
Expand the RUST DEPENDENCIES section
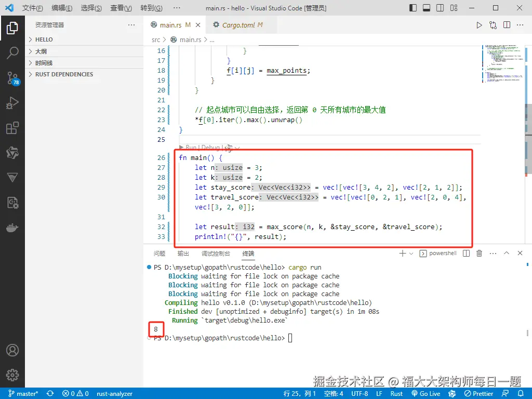pos(84,74)
